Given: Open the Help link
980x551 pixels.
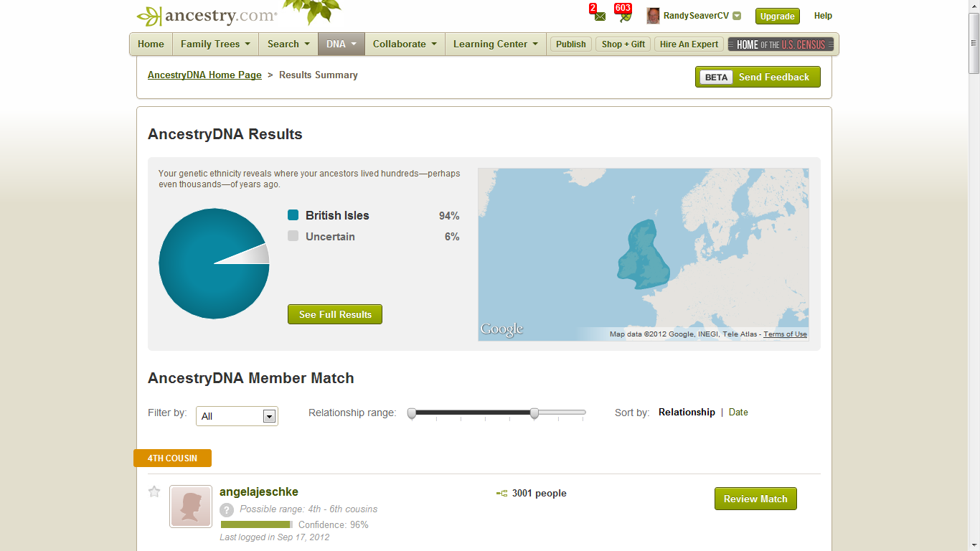Looking at the screenshot, I should [x=823, y=16].
